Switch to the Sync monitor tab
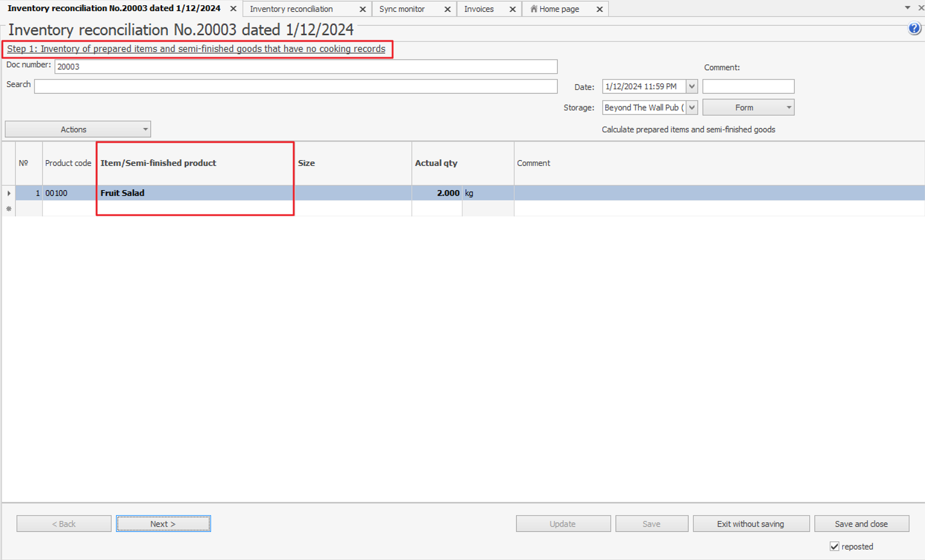This screenshot has height=560, width=925. pos(402,9)
